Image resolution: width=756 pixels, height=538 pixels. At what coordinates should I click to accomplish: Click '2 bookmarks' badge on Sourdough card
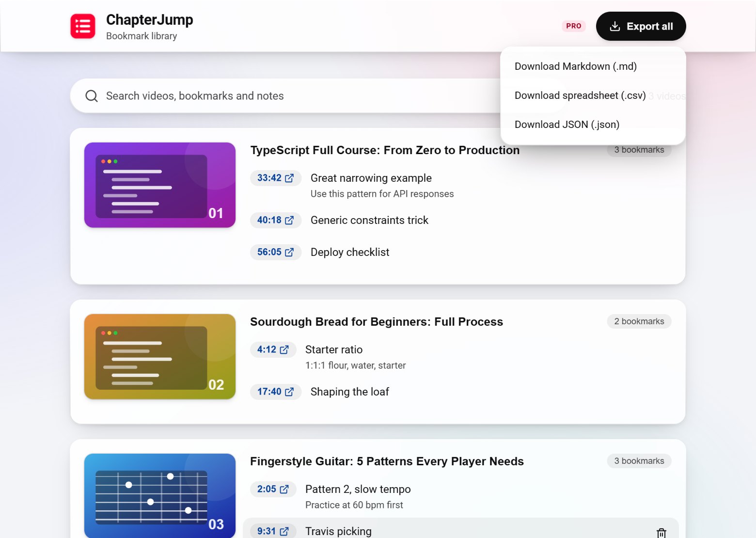(x=639, y=321)
